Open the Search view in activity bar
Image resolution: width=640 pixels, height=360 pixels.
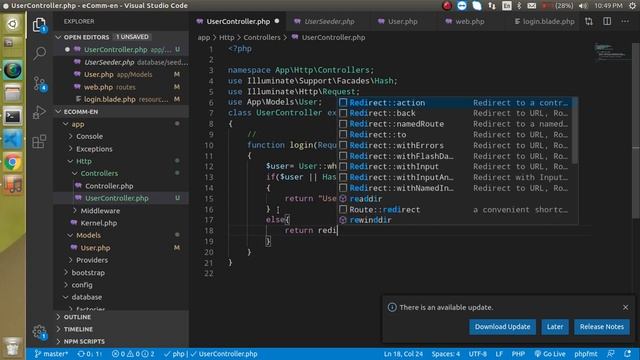click(x=39, y=53)
